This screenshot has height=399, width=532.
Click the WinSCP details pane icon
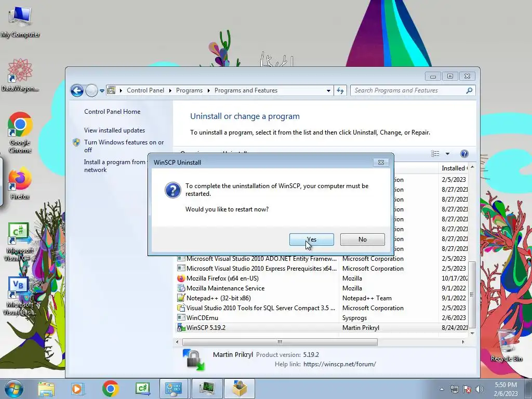tap(194, 360)
